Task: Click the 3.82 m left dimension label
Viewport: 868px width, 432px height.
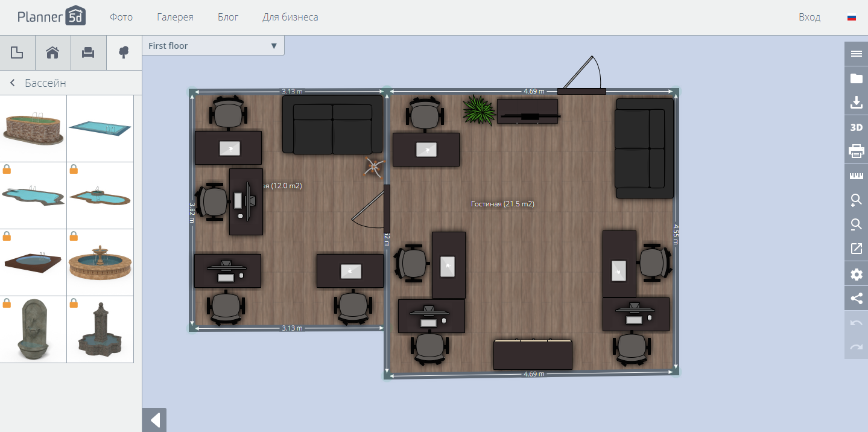Action: tap(192, 212)
